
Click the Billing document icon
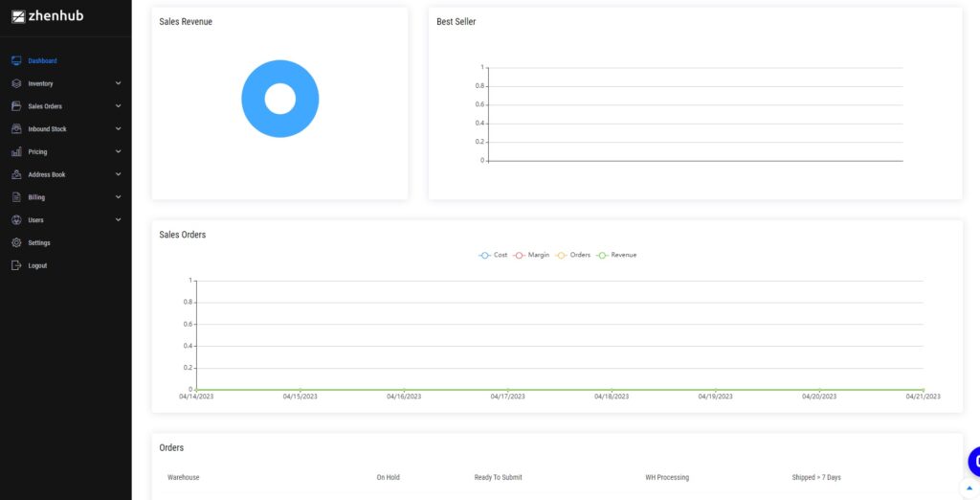click(16, 197)
